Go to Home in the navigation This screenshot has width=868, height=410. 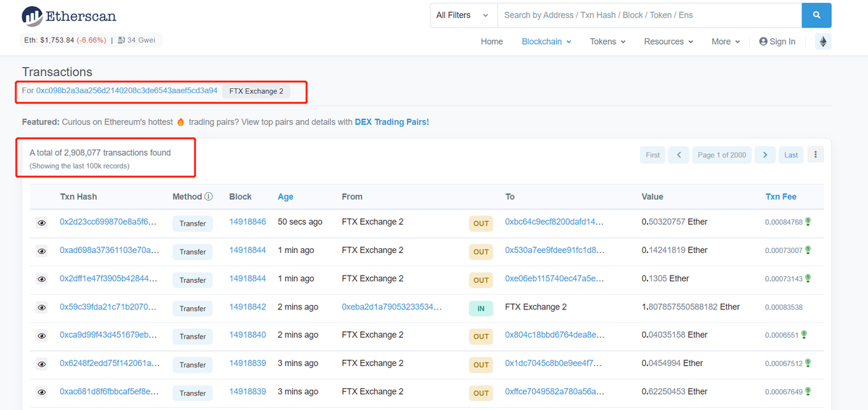(492, 42)
